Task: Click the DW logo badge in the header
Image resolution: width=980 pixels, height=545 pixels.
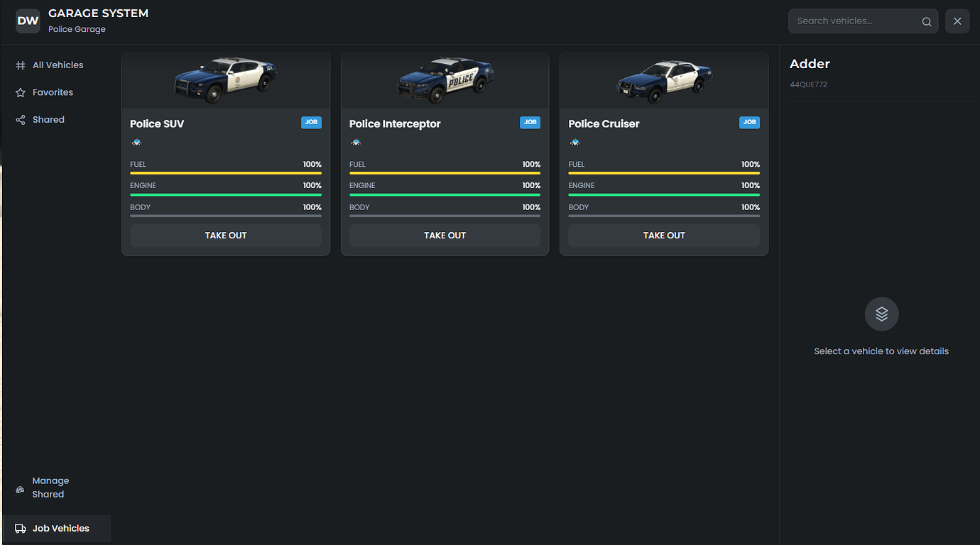Action: click(28, 21)
